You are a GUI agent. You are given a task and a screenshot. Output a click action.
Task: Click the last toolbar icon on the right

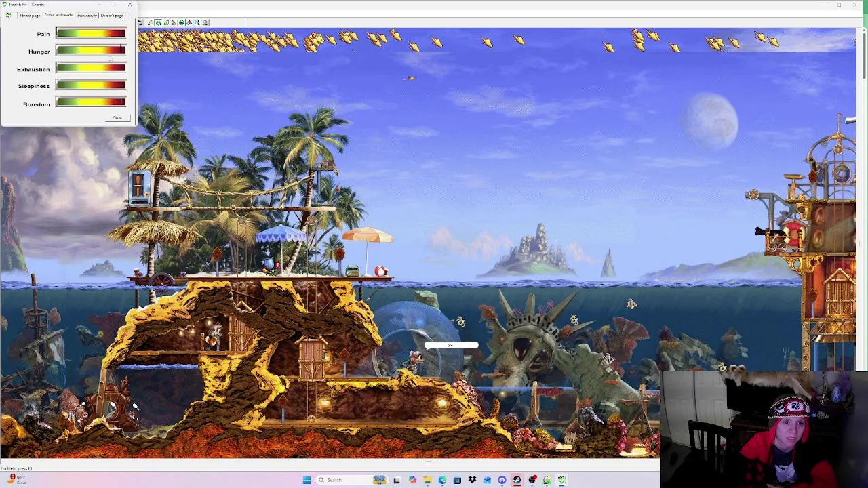pos(205,22)
